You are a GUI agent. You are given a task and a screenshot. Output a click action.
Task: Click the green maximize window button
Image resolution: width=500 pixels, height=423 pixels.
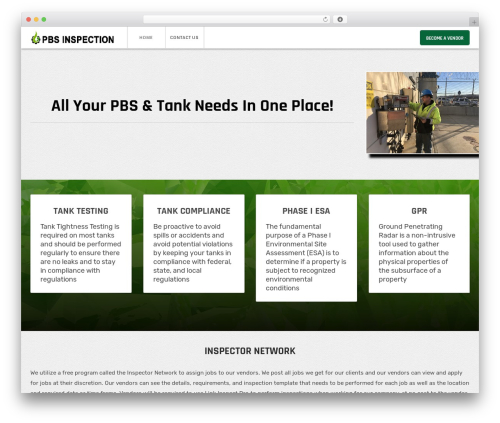tap(44, 20)
